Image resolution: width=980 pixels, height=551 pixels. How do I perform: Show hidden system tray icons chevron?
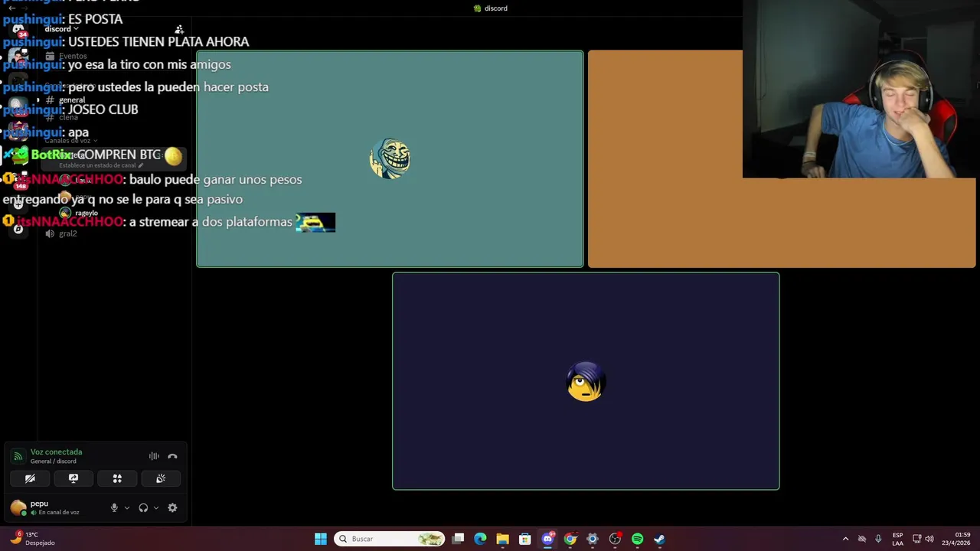click(x=845, y=539)
